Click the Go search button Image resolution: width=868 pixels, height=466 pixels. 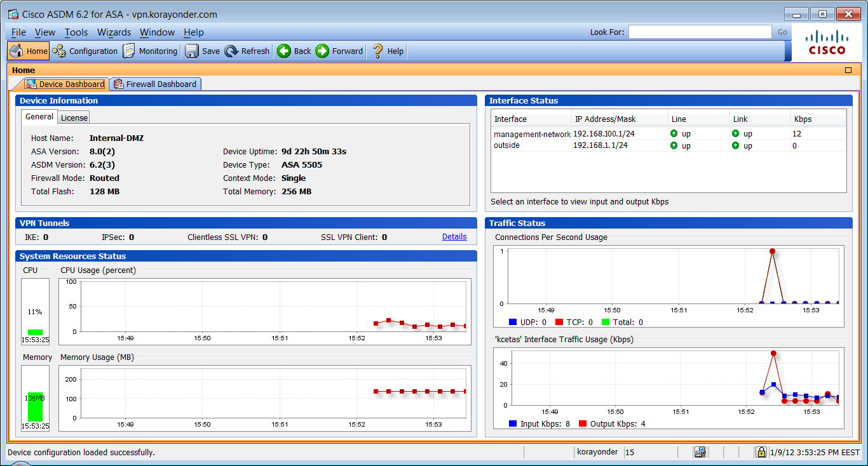pyautogui.click(x=782, y=32)
